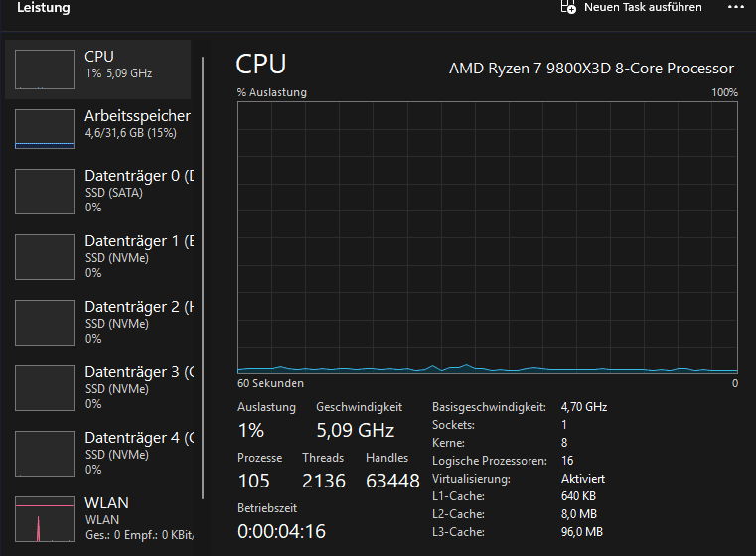Click the sidebar vertical scrollbar
Screen dimensions: 756x556
pyautogui.click(x=203, y=278)
